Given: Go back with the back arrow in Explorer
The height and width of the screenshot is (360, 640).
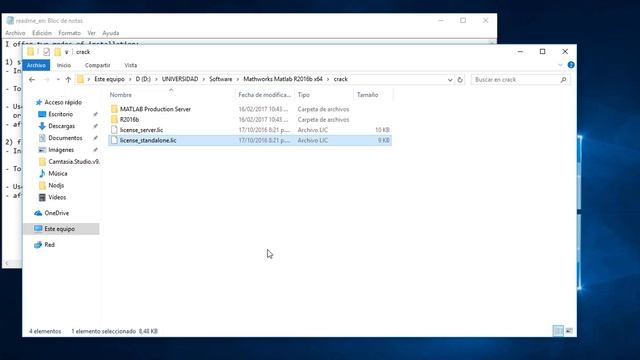Looking at the screenshot, I should pos(32,80).
